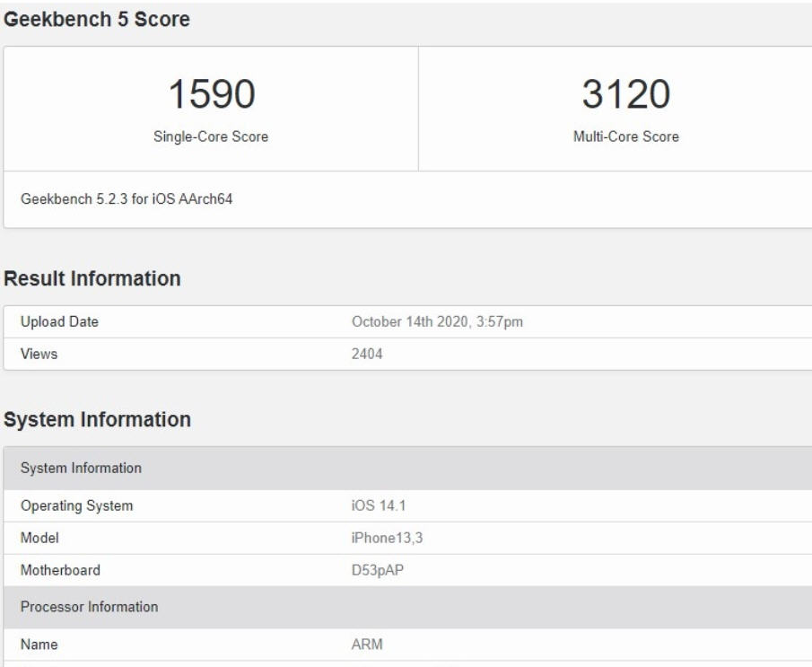Click the Processor Information table header
The width and height of the screenshot is (812, 667).
tap(407, 607)
